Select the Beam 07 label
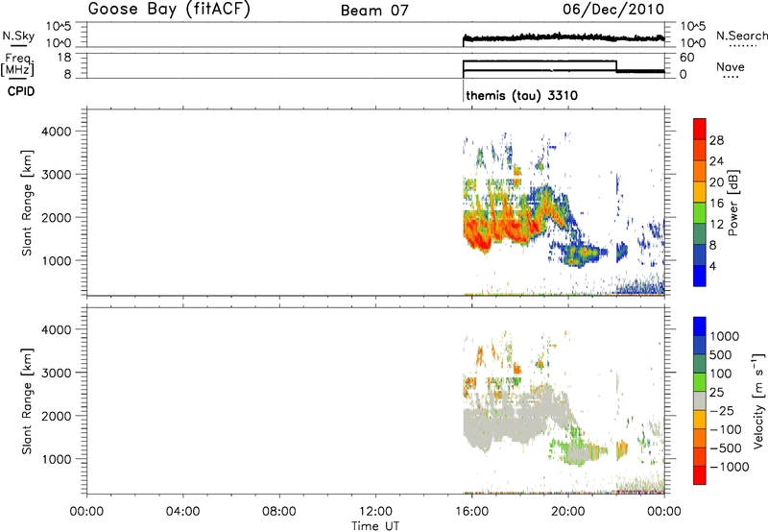Screen dimensions: 768x532 (x=374, y=11)
